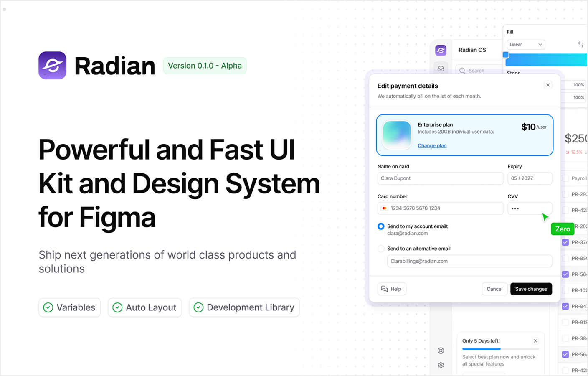Click the Name on card input field

tap(440, 178)
